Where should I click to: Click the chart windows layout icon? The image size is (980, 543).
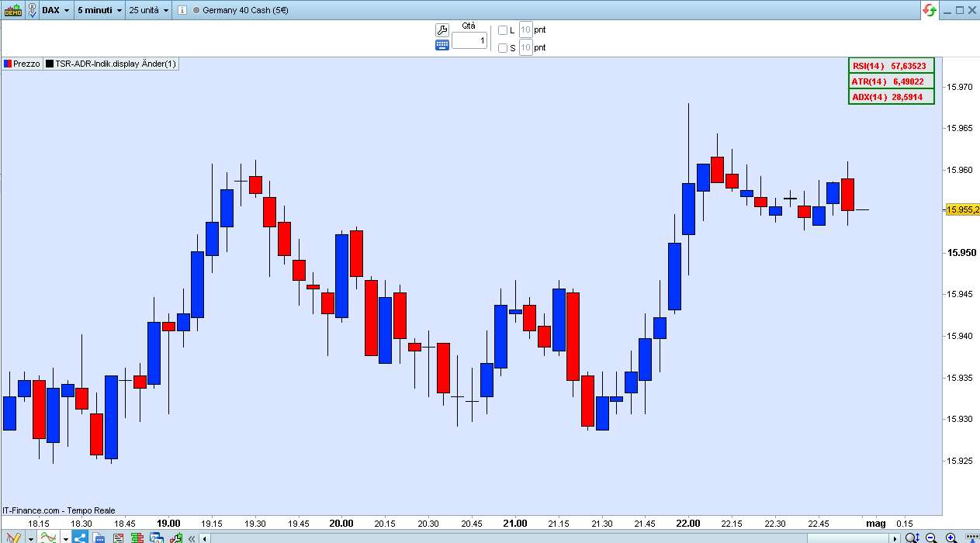click(x=158, y=538)
